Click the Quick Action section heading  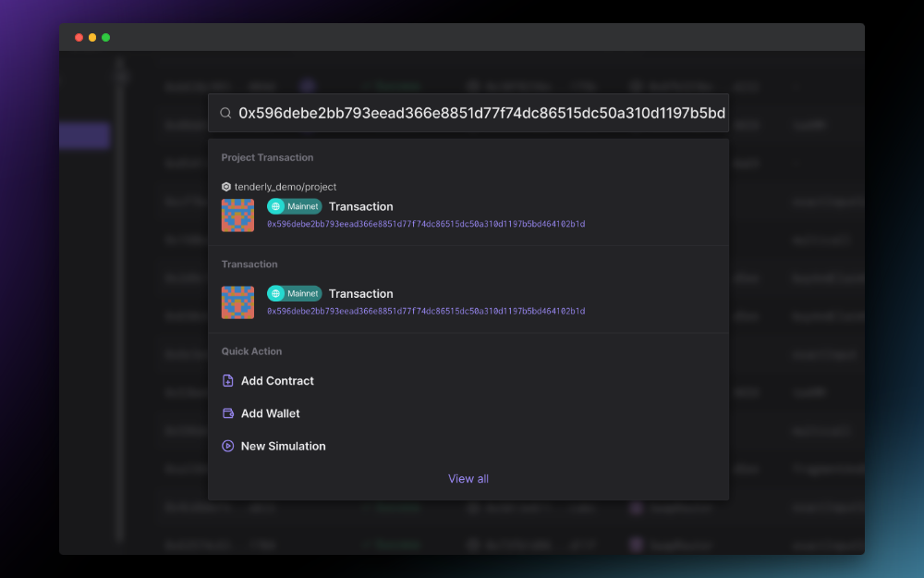tap(251, 351)
